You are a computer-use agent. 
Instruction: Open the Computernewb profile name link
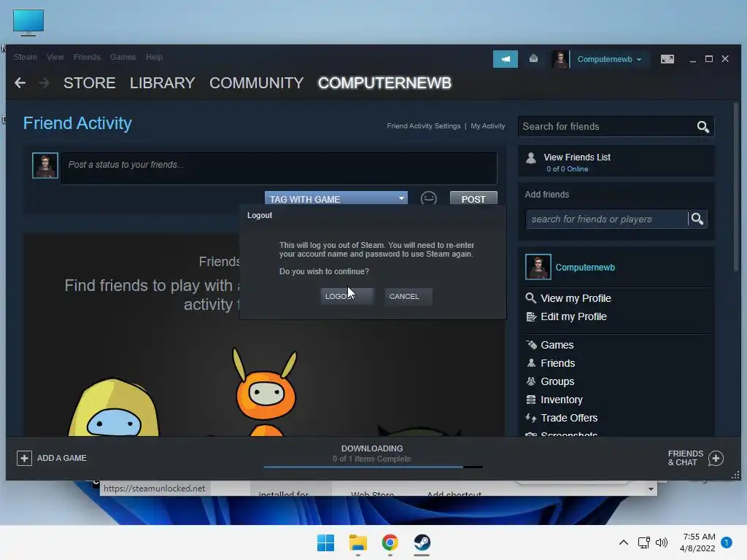pyautogui.click(x=585, y=267)
